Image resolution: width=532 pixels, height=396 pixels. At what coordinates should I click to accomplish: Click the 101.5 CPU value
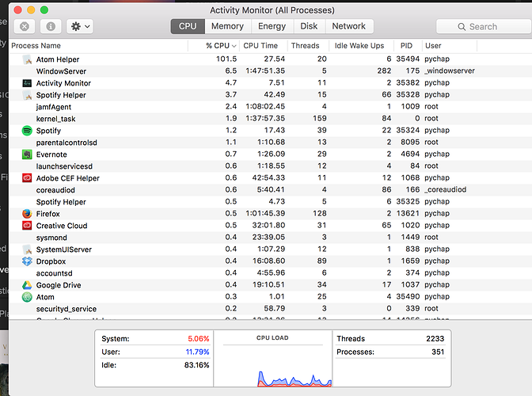pos(226,59)
